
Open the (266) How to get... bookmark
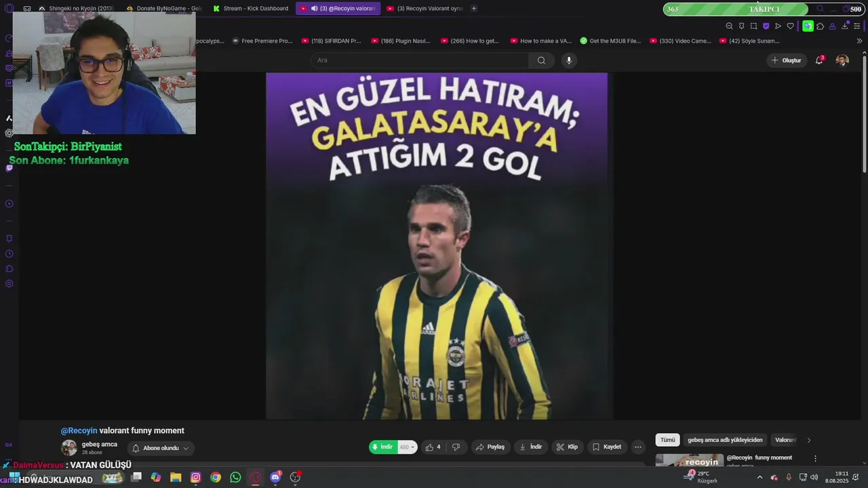pos(469,41)
